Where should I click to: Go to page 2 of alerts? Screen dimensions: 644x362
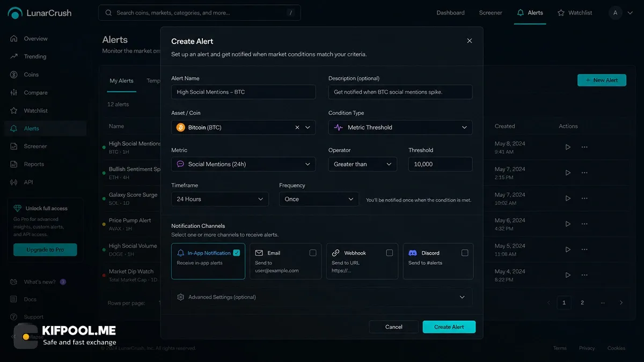pyautogui.click(x=582, y=303)
